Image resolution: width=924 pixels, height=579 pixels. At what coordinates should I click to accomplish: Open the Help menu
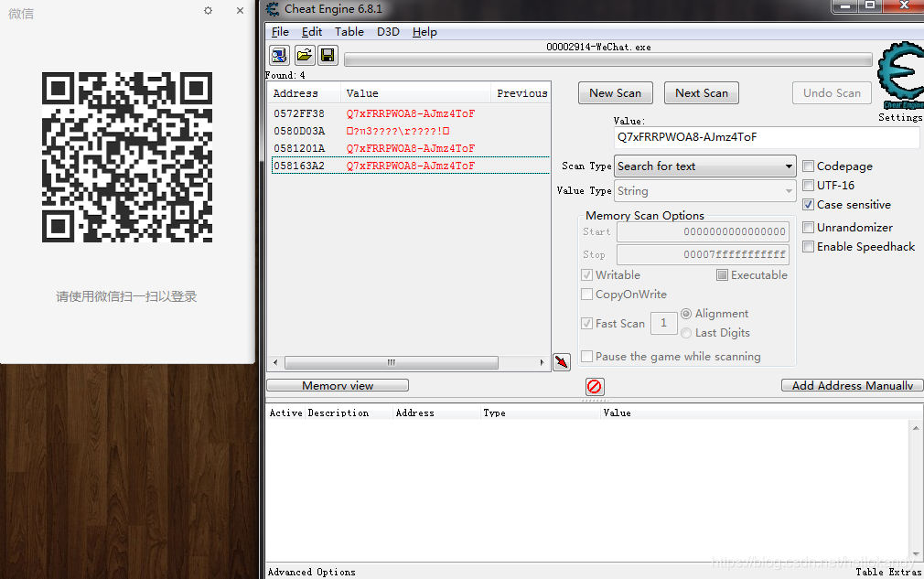[x=424, y=32]
